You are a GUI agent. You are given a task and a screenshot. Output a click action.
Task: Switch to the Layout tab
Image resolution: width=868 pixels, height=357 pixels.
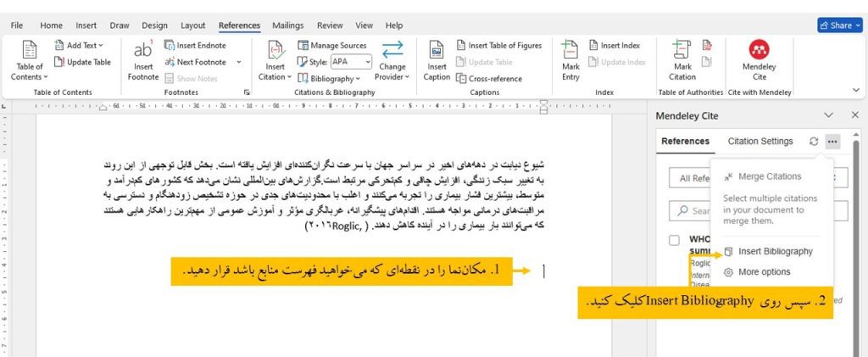point(192,25)
